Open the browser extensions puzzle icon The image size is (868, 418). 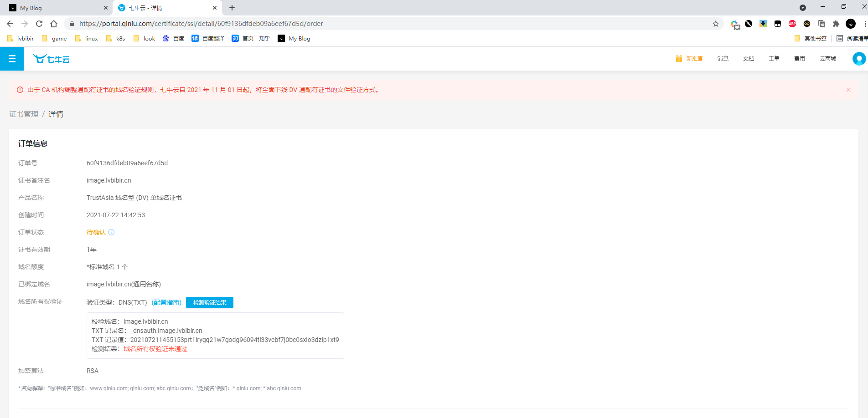click(x=836, y=24)
